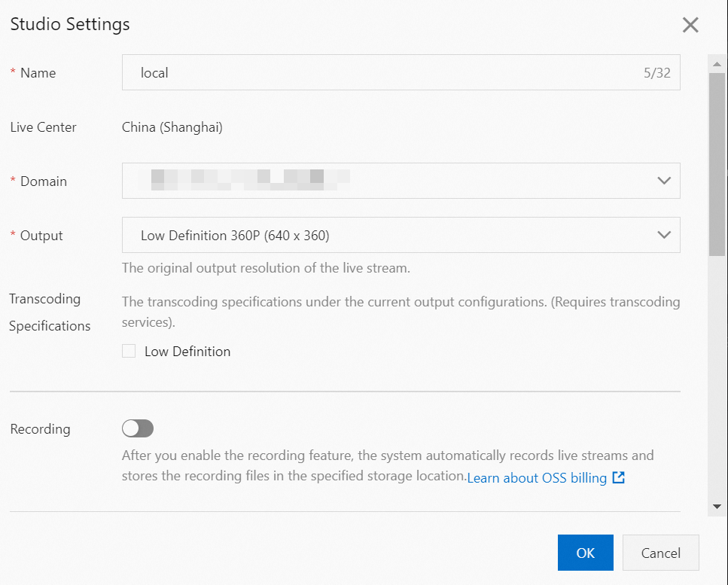The width and height of the screenshot is (728, 585).
Task: Click the vertical scrollbar thumb
Action: coord(717,166)
